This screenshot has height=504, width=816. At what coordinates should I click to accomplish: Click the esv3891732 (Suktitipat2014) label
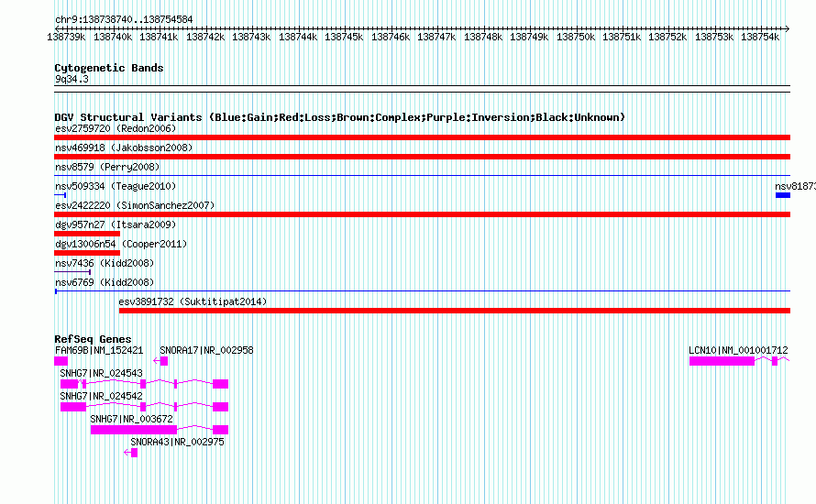(x=193, y=301)
